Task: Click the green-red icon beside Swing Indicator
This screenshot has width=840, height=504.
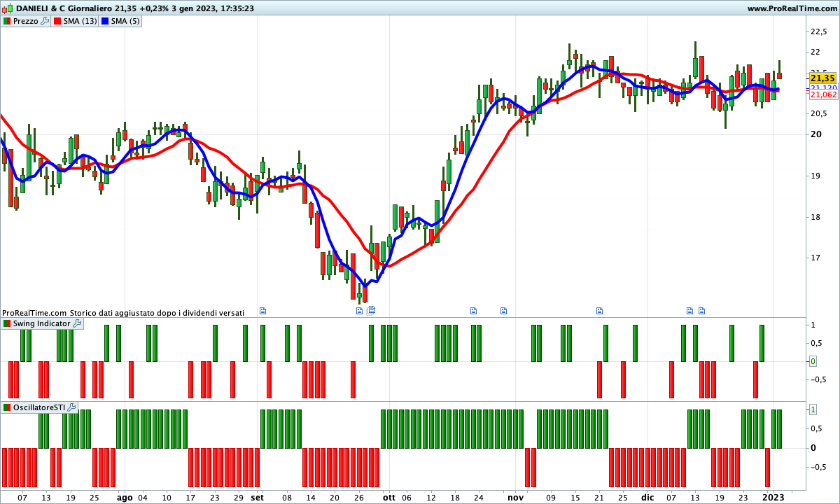Action: tap(6, 323)
